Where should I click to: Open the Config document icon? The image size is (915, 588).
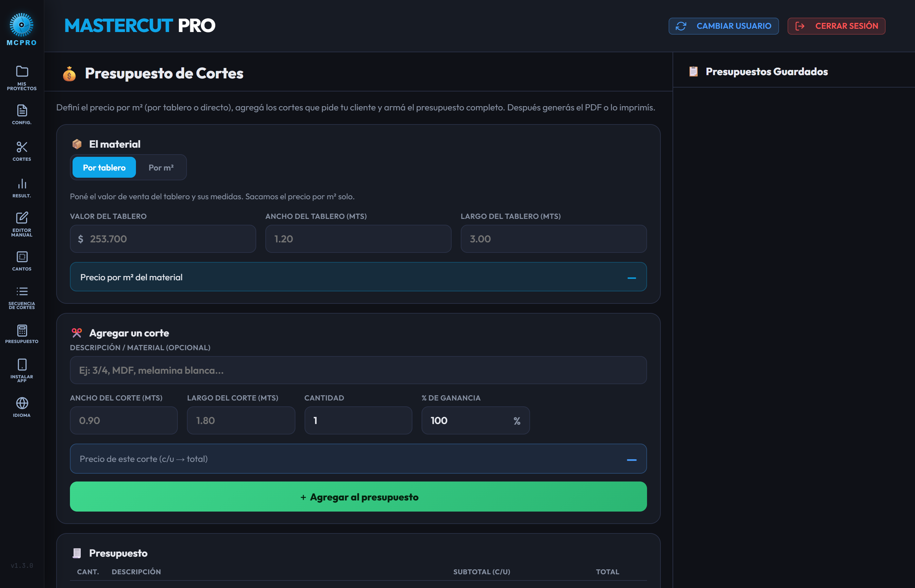coord(22,110)
